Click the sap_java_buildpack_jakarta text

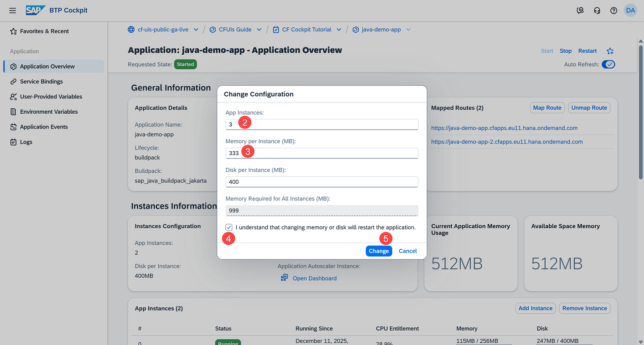pos(171,181)
